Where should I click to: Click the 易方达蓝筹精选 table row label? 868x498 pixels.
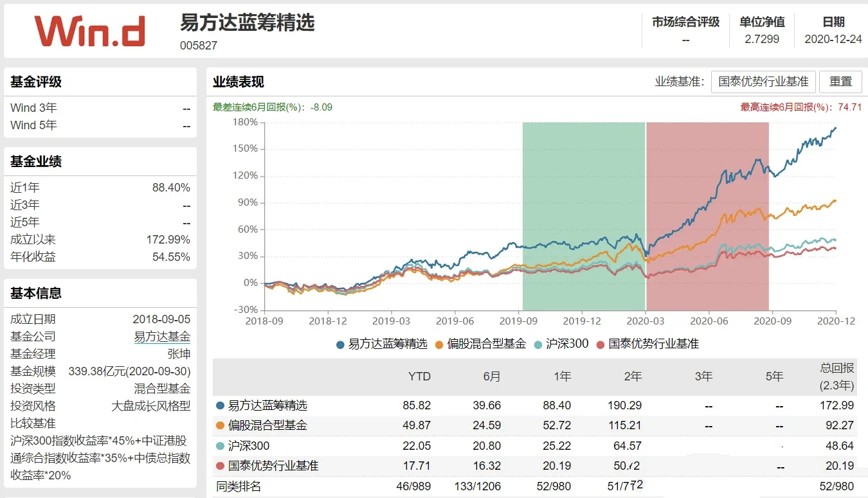(x=267, y=405)
